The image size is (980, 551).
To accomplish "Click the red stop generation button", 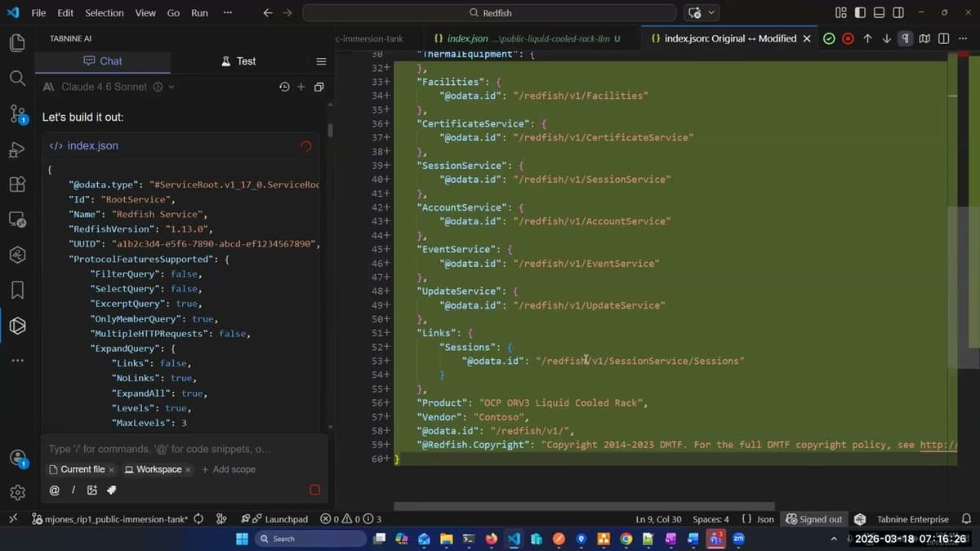I will (x=314, y=490).
